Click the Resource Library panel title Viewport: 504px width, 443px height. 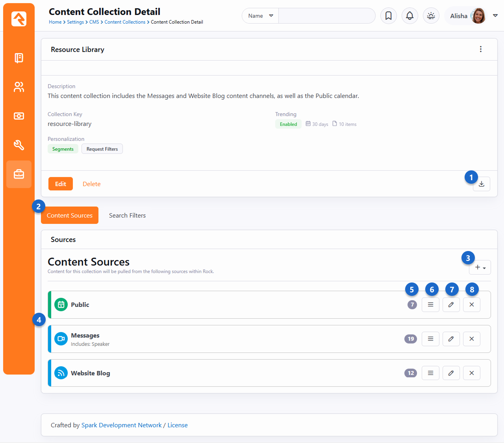pos(78,49)
